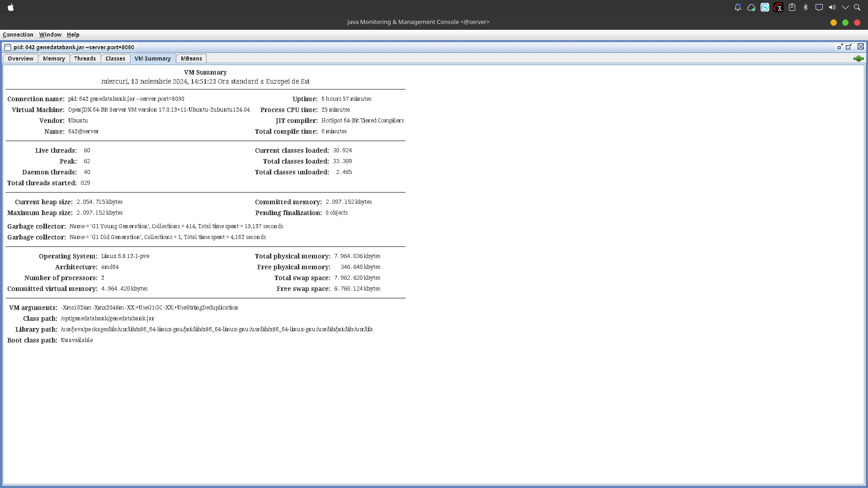This screenshot has height=488, width=868.
Task: Access the Help menu
Action: [x=73, y=34]
